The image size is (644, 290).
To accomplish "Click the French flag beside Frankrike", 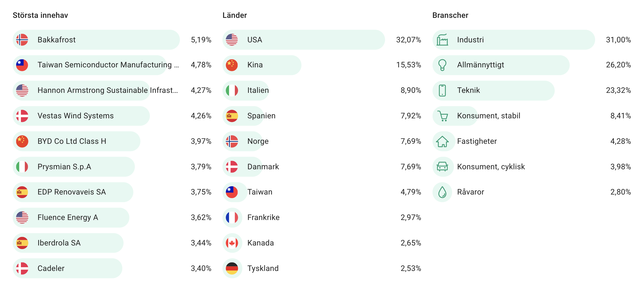I will pos(232,218).
